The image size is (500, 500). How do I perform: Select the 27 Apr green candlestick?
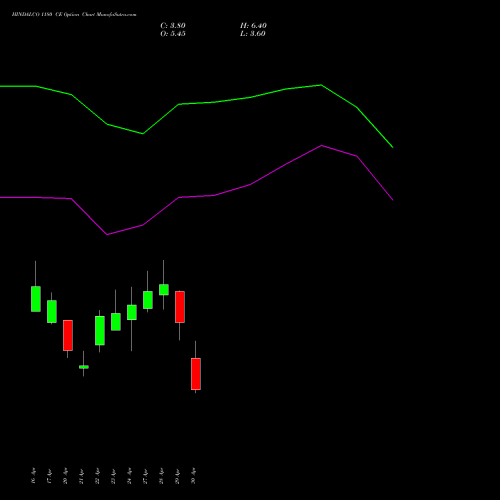(148, 300)
